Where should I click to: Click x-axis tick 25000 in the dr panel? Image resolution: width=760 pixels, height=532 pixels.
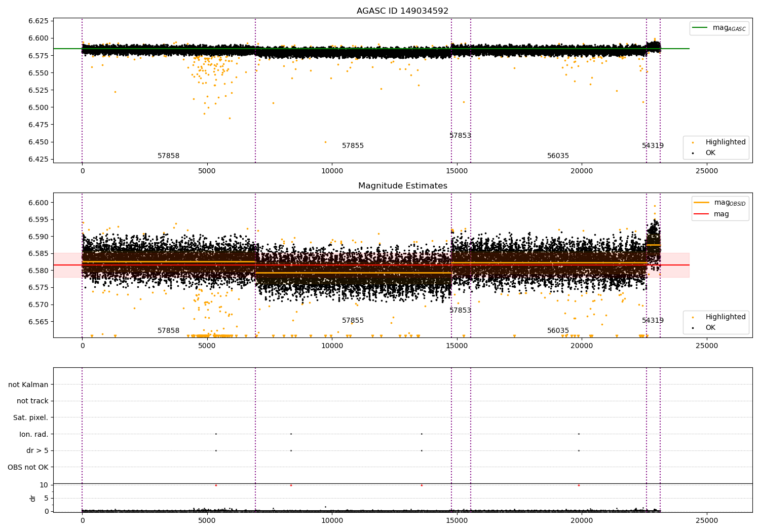[706, 521]
